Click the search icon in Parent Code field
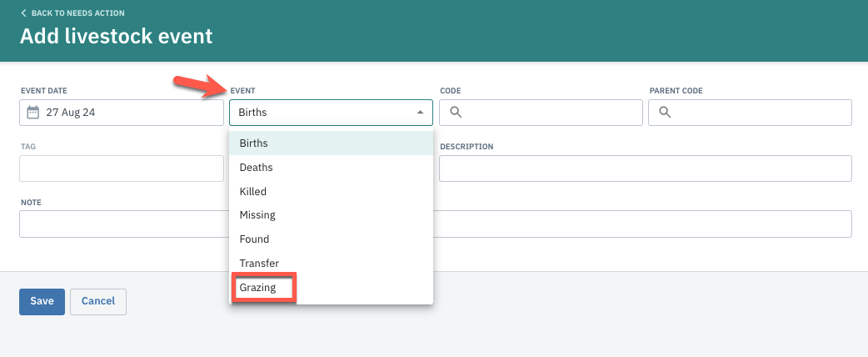Screen dimensions: 868x357 [x=665, y=113]
